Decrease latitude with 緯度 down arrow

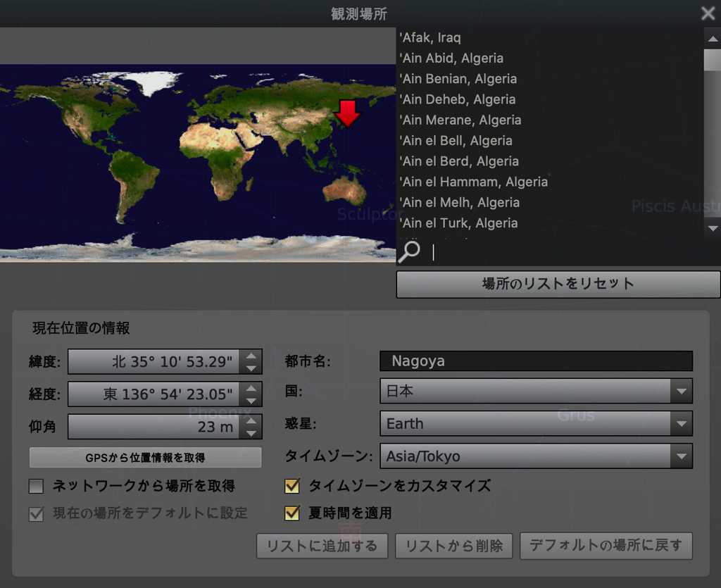click(x=251, y=368)
